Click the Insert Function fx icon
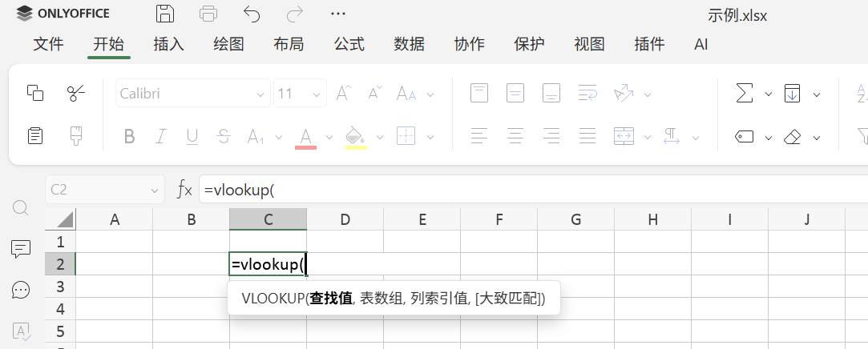868x349 pixels. (x=184, y=190)
